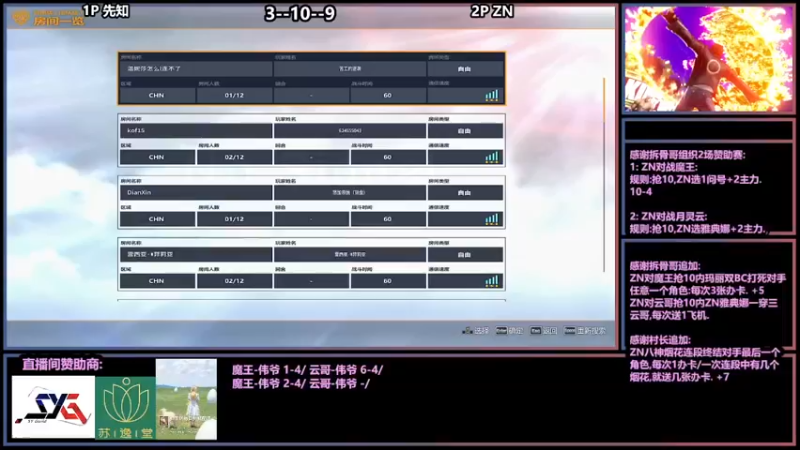800x450 pixels.
Task: Click the 02/12 count in the fourth room
Action: click(234, 281)
